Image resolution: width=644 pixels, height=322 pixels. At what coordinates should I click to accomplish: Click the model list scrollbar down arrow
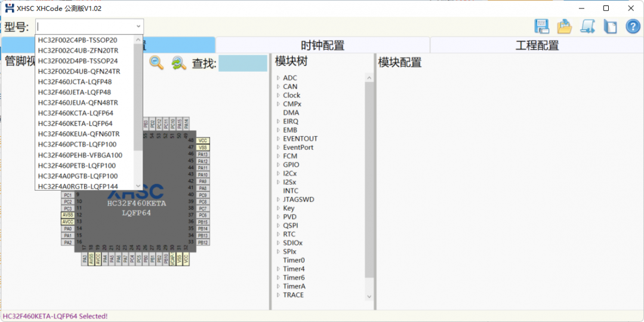pyautogui.click(x=138, y=186)
